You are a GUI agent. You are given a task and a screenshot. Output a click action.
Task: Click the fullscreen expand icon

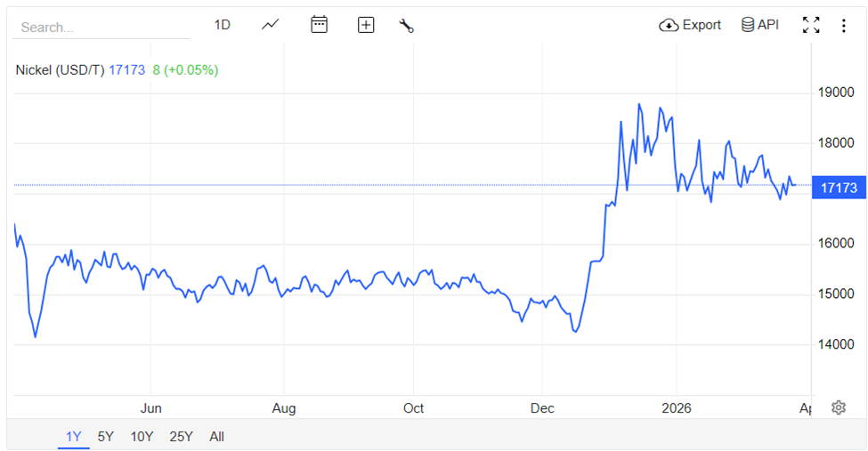click(x=810, y=25)
